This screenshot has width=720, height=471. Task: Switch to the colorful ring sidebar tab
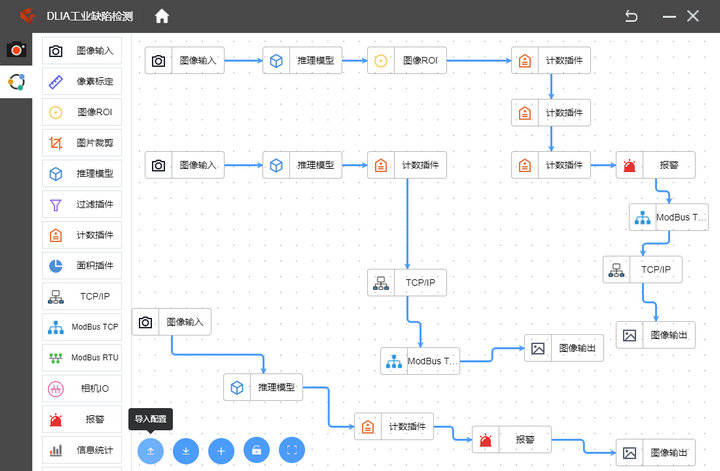point(16,82)
